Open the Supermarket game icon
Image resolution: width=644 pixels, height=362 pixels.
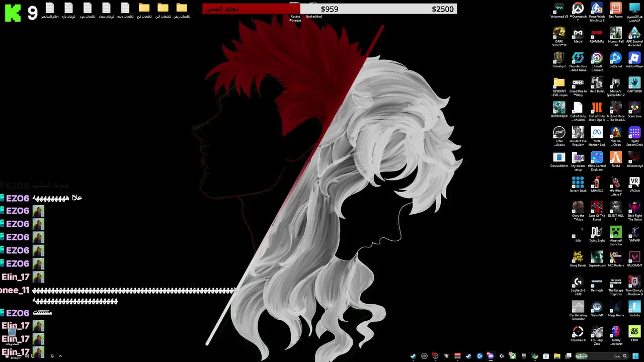[x=597, y=259]
